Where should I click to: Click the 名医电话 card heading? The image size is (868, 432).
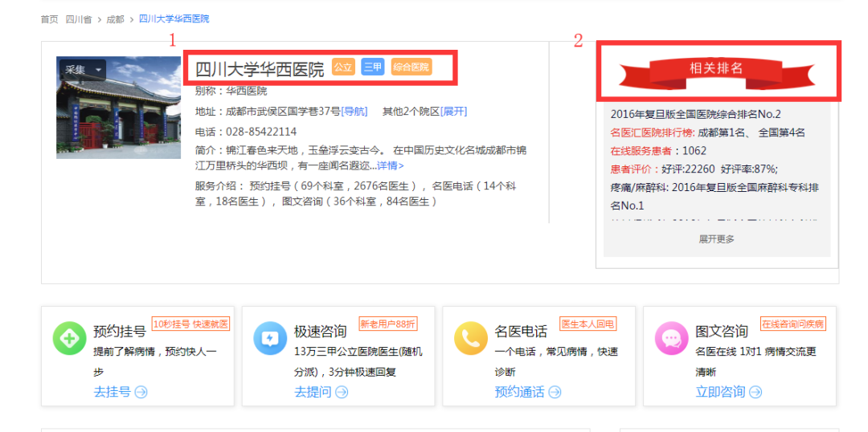(520, 332)
